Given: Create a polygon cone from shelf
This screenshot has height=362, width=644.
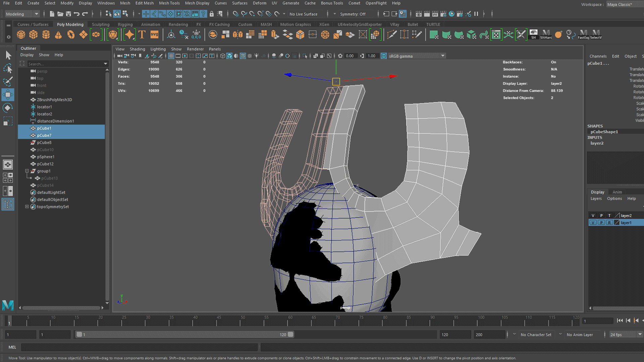Looking at the screenshot, I should pyautogui.click(x=58, y=35).
